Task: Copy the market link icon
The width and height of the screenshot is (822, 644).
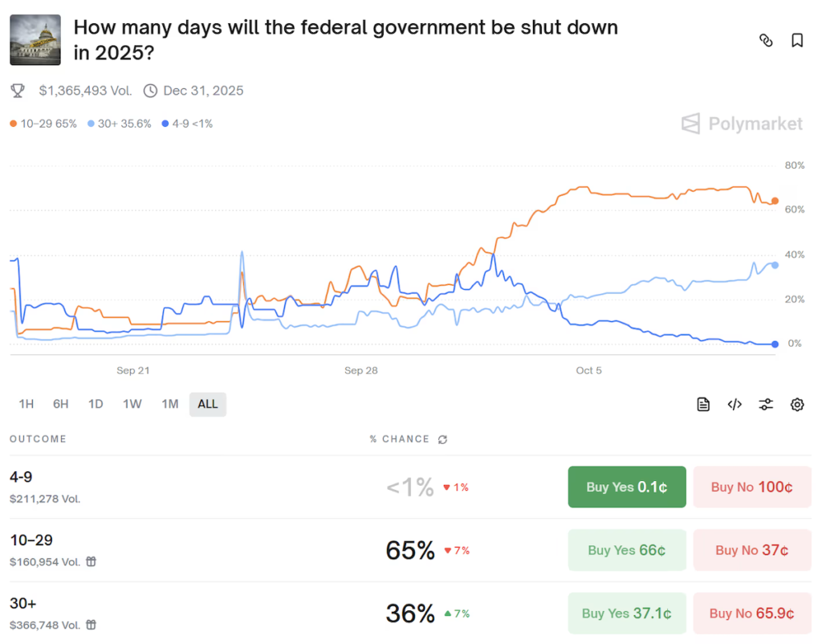Action: pos(766,41)
